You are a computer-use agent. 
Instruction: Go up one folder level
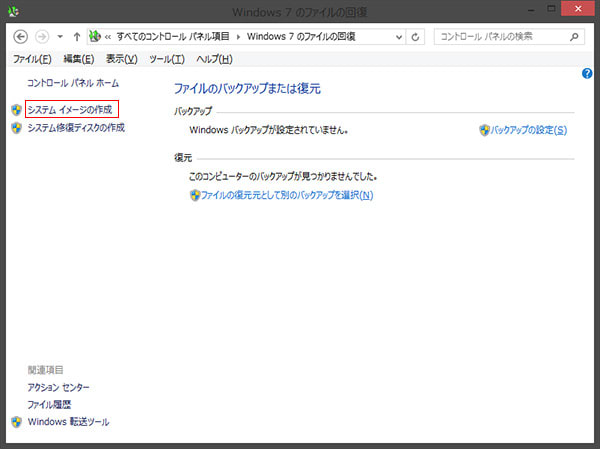[x=77, y=37]
